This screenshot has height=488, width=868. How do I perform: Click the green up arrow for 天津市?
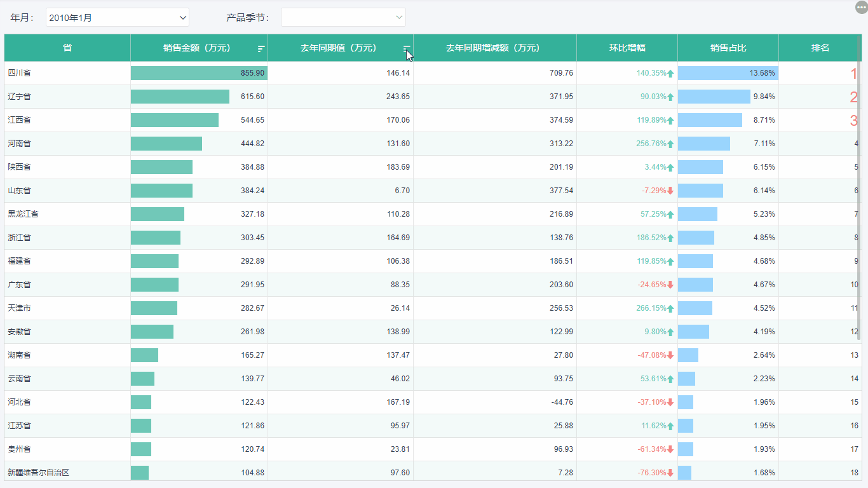coord(670,308)
